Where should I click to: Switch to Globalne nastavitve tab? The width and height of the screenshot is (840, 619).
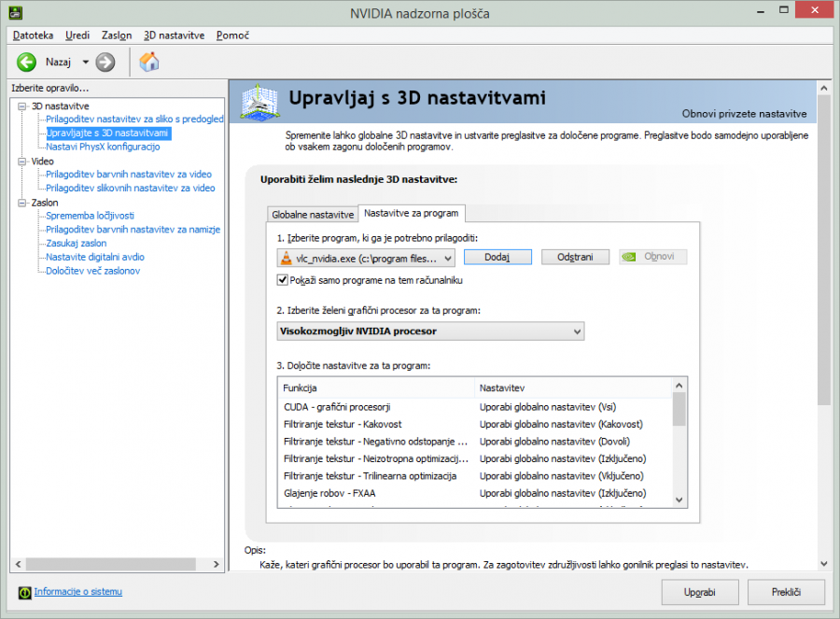click(312, 214)
